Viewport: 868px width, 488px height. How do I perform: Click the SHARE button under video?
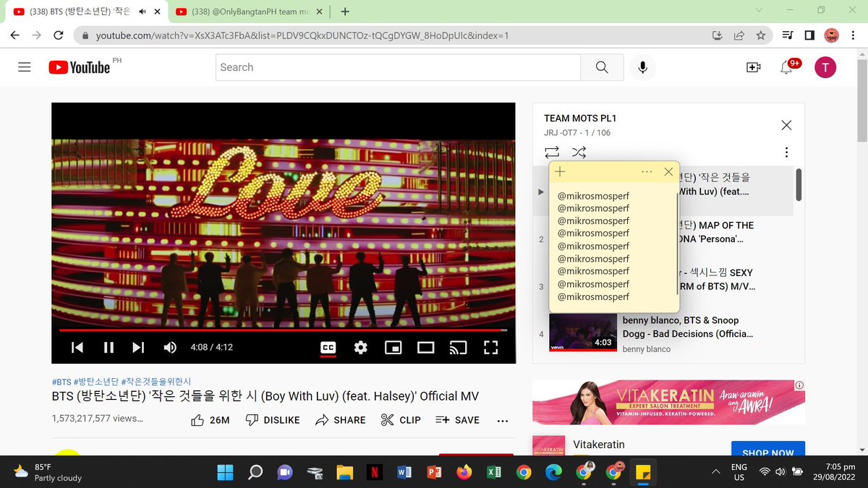tap(341, 420)
